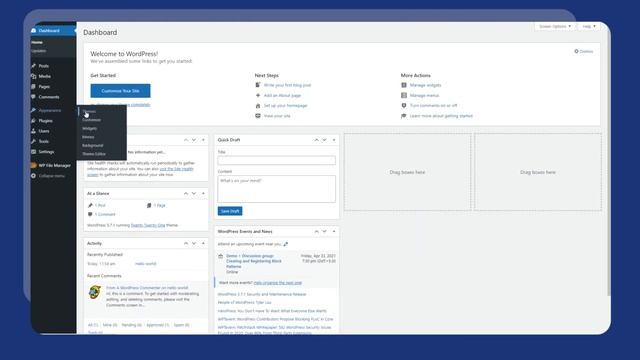
Task: Add an About page
Action: pyautogui.click(x=282, y=96)
